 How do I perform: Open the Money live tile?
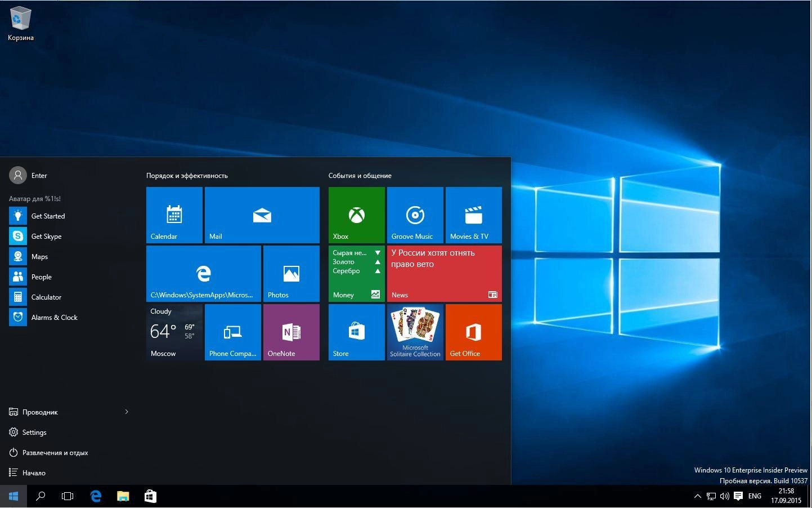point(357,274)
